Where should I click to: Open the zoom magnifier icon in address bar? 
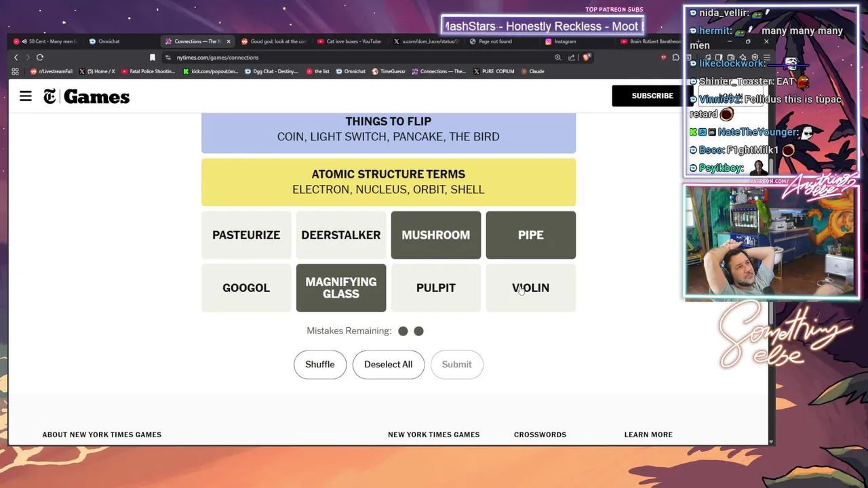click(x=557, y=58)
